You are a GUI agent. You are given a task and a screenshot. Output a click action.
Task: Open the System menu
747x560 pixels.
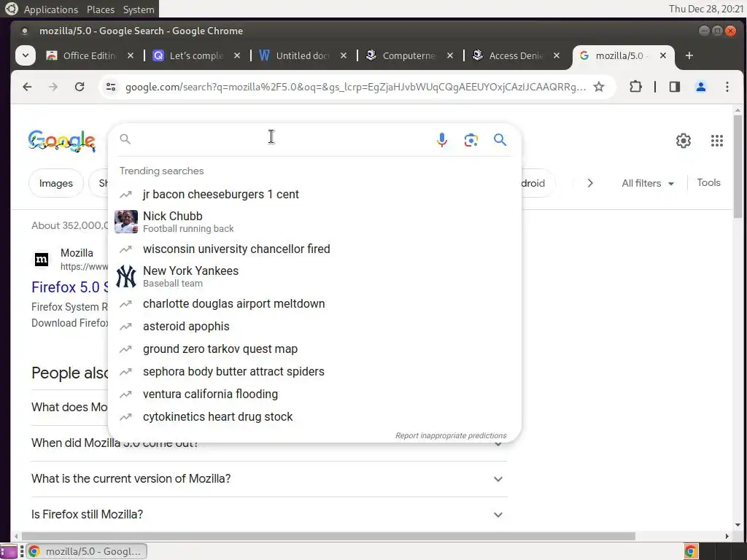click(x=139, y=9)
